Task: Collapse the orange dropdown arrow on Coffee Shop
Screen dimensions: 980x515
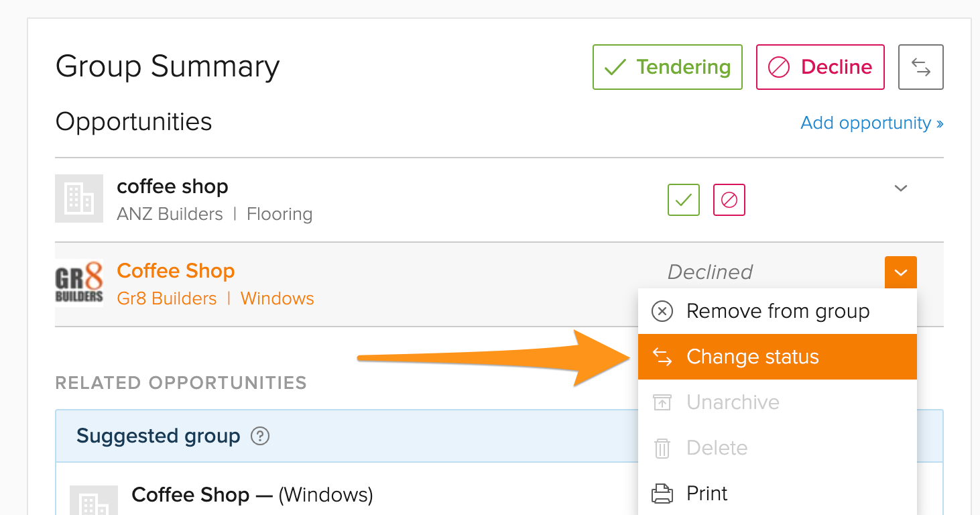Action: pyautogui.click(x=901, y=272)
